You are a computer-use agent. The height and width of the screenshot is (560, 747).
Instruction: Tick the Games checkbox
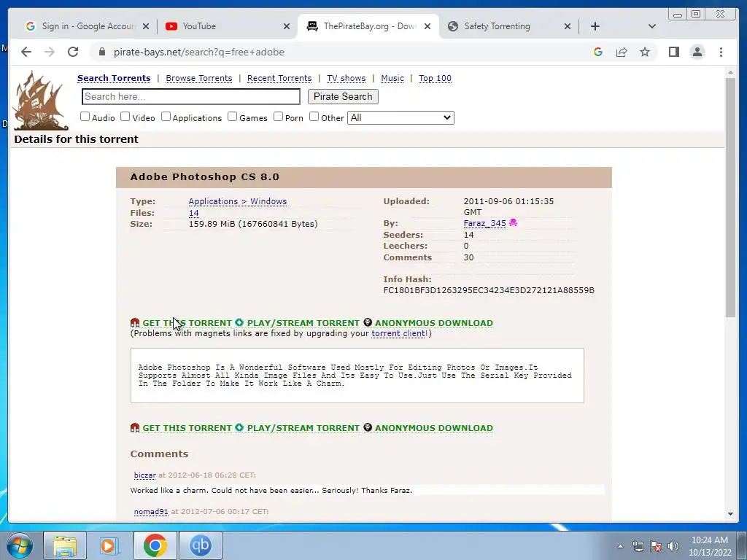coord(233,117)
